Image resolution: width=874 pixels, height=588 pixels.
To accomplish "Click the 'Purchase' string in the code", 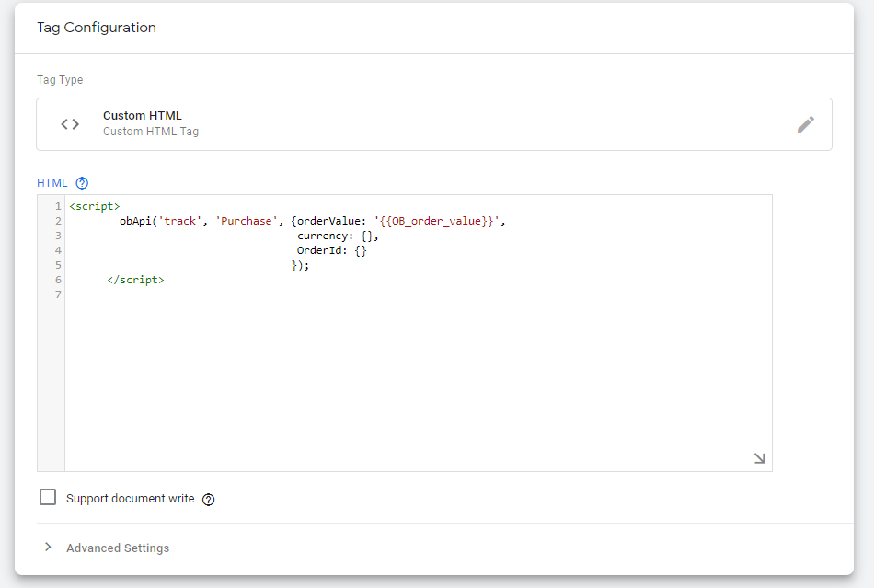I will click(x=246, y=221).
